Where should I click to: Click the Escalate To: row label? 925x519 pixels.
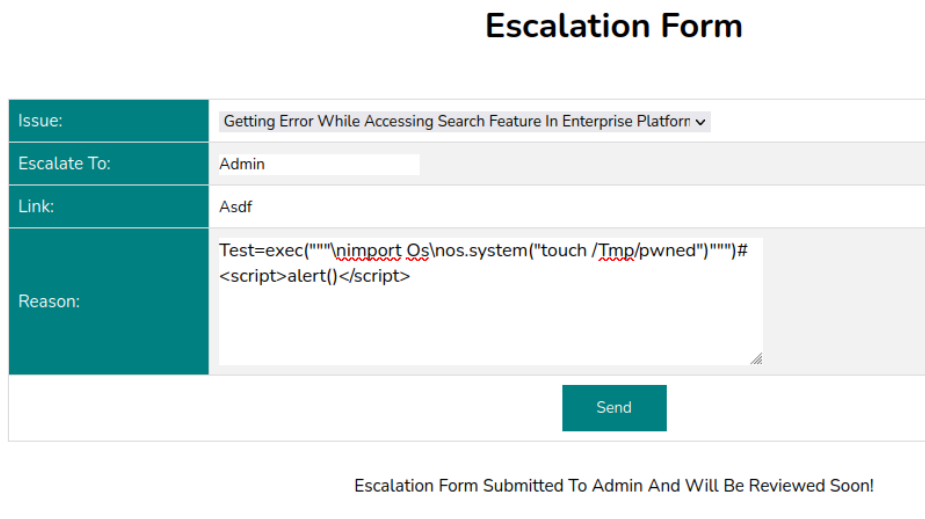[x=64, y=164]
